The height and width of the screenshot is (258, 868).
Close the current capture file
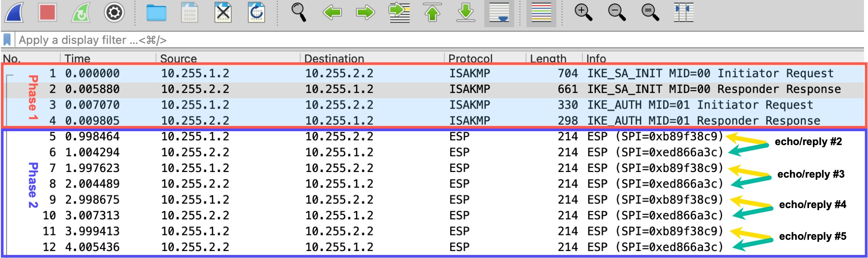pos(223,13)
